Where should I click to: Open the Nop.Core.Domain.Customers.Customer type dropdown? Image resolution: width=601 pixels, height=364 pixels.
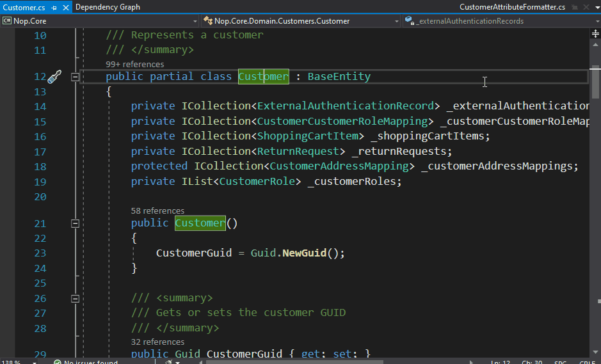[x=397, y=21]
